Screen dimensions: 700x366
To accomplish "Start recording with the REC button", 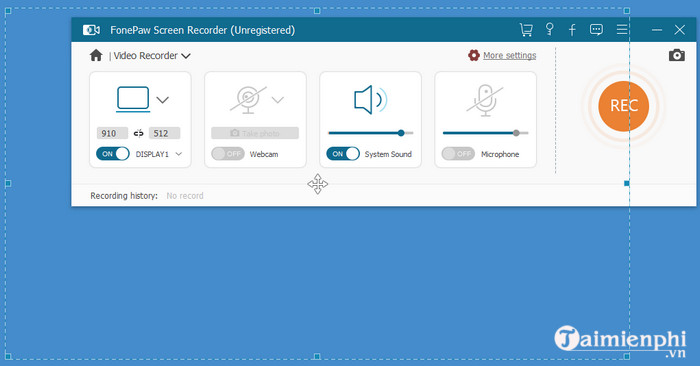I will [623, 106].
